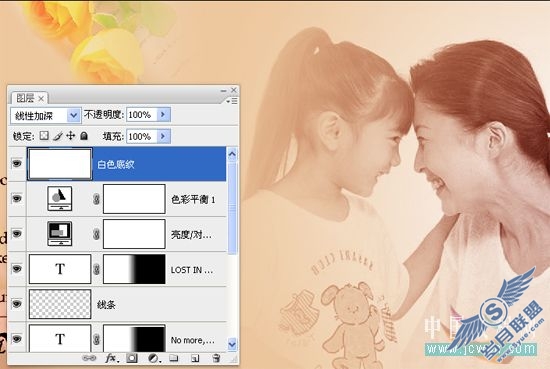Hide the No more text layer
This screenshot has width=550, height=369.
(x=16, y=339)
